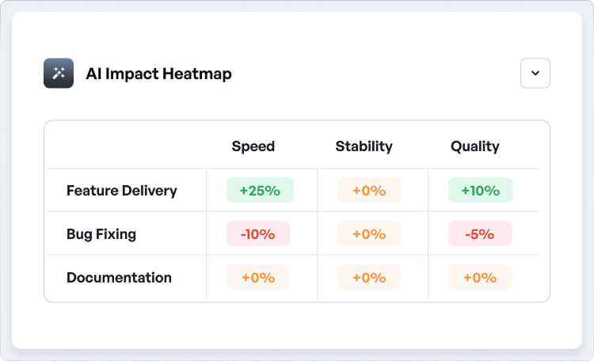Image resolution: width=594 pixels, height=364 pixels.
Task: Click Documentation Stability +0% badge
Action: click(x=369, y=278)
